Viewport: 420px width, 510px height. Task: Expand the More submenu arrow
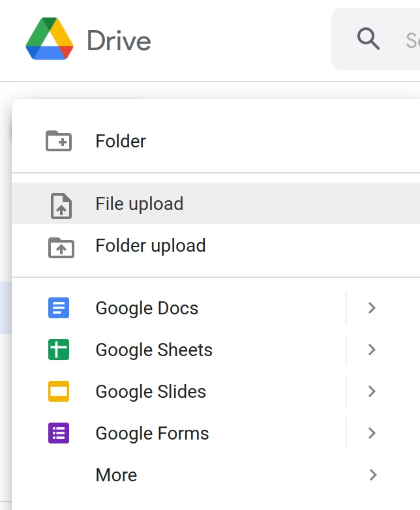[x=373, y=475]
